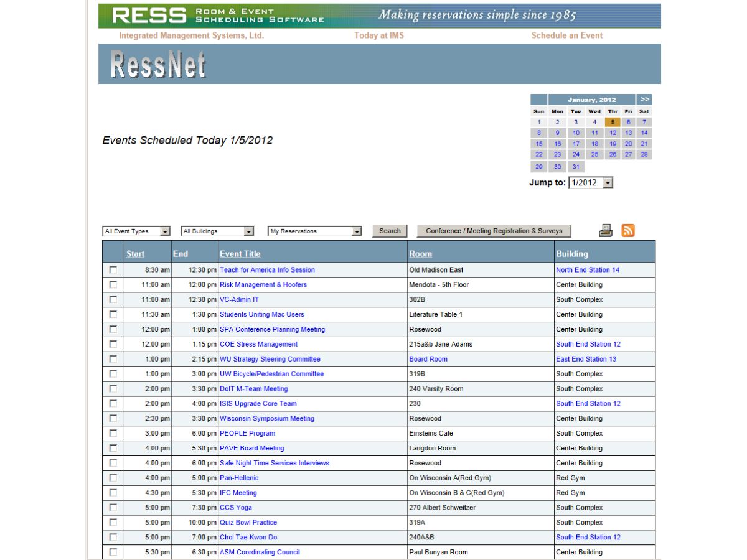The image size is (747, 560).
Task: Open Schedule an Event menu item
Action: click(x=567, y=35)
